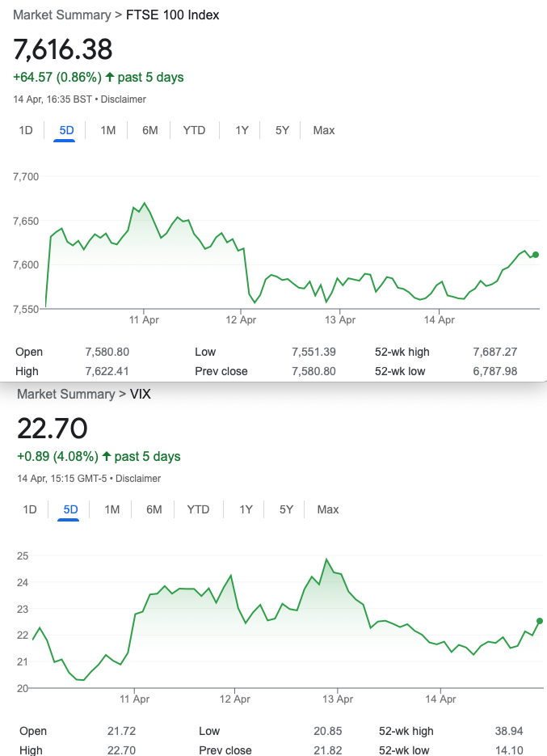The image size is (547, 756).
Task: Click the FTSE 52-wk low value 6,787.98
Action: (495, 371)
